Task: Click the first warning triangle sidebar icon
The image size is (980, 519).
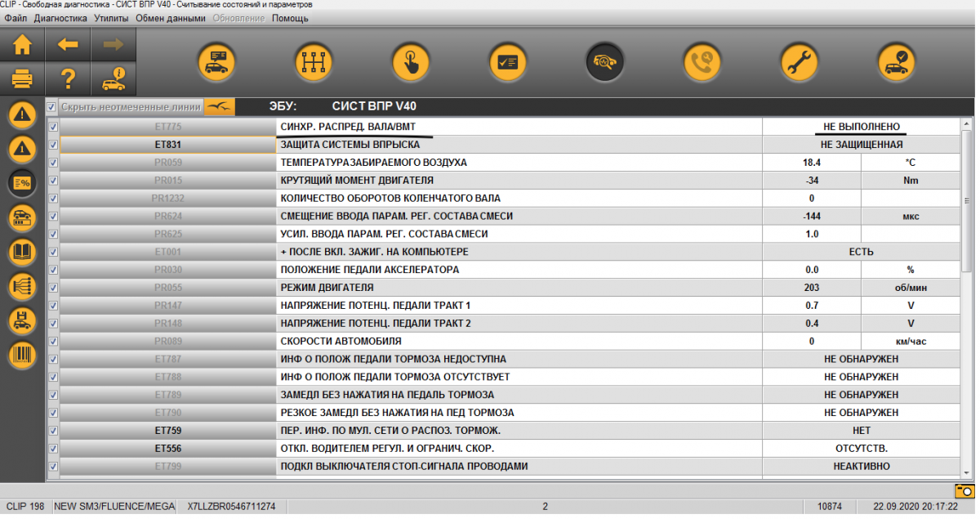Action: (22, 115)
